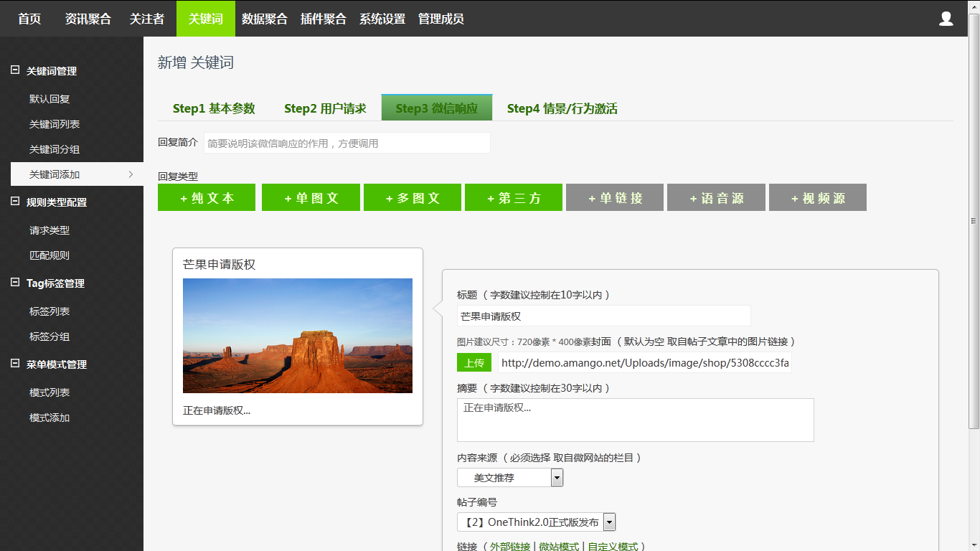Add a 纯文本 reply type

207,198
